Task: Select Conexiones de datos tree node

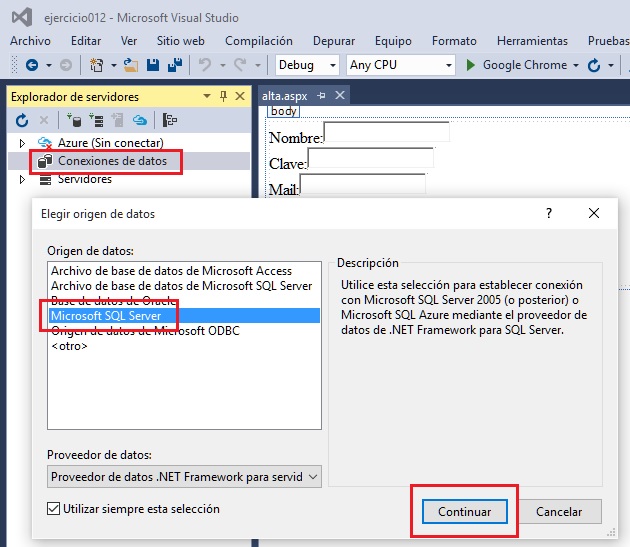Action: [x=112, y=161]
